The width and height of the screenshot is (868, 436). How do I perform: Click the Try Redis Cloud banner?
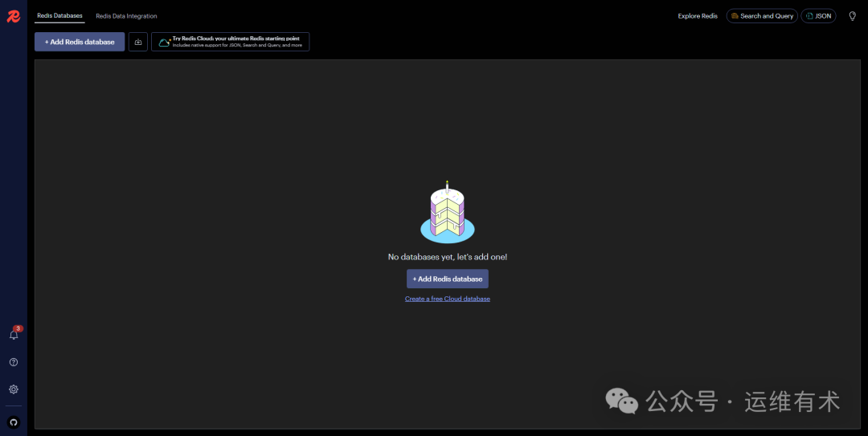click(231, 42)
